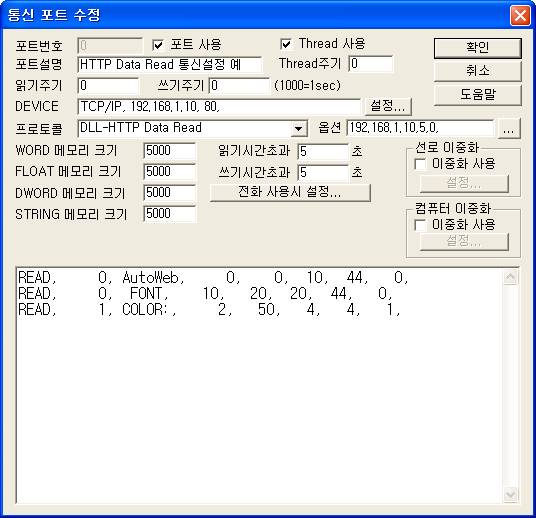Enable 이중화 사용 under 컴퓨터 이중화
The width and height of the screenshot is (536, 518).
(420, 225)
